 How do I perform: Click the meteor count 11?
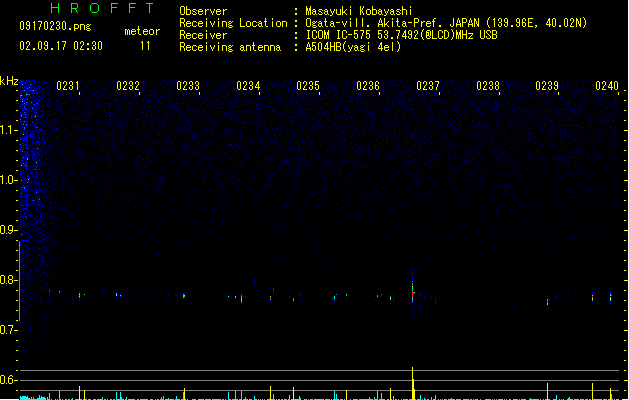145,46
